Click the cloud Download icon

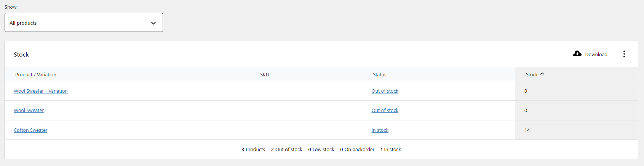577,54
